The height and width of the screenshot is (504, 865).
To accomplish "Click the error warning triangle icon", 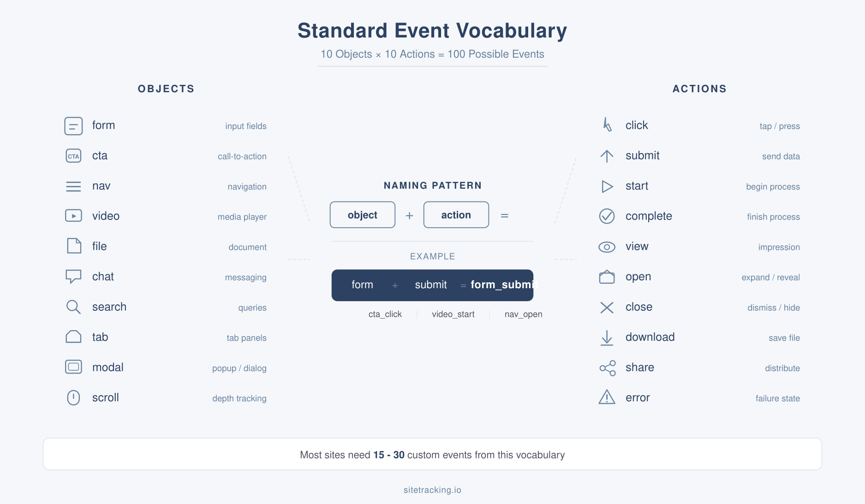I will 607,397.
